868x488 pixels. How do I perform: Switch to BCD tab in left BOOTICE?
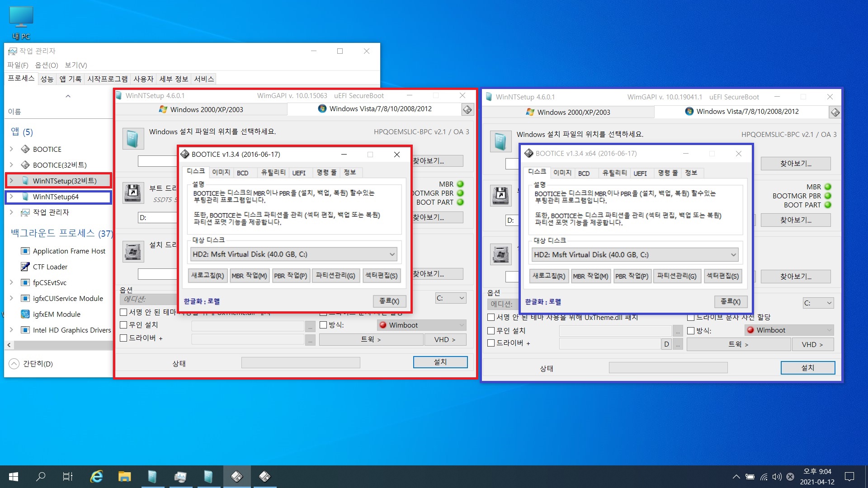[243, 173]
